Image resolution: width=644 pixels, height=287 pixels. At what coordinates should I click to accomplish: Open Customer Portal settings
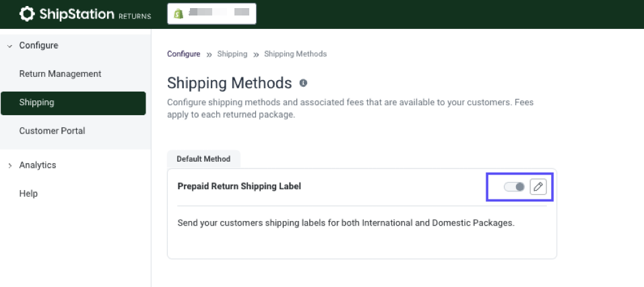pyautogui.click(x=52, y=131)
